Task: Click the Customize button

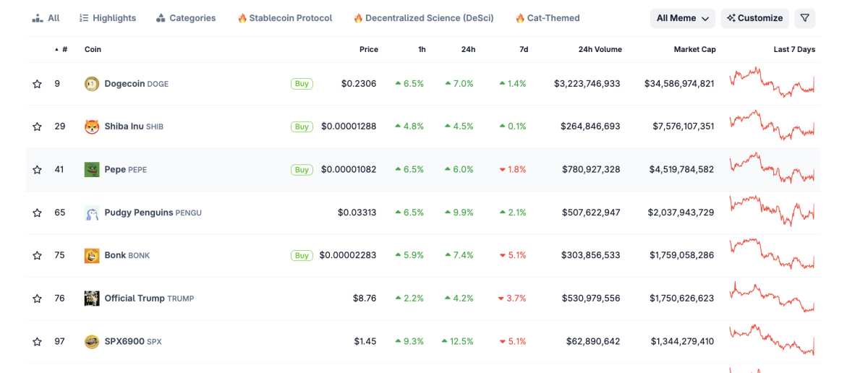Action: [x=754, y=18]
